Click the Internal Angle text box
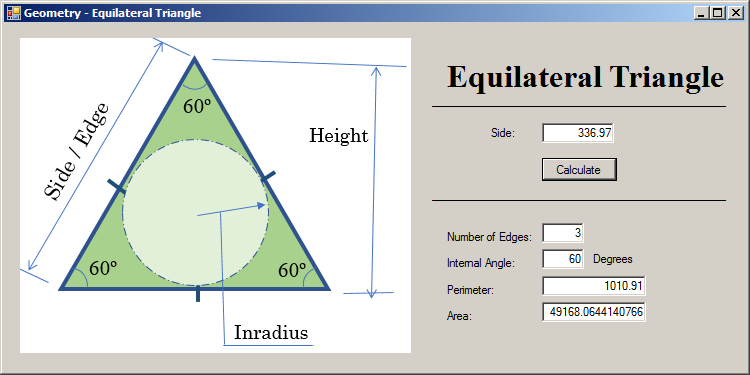 coord(562,259)
